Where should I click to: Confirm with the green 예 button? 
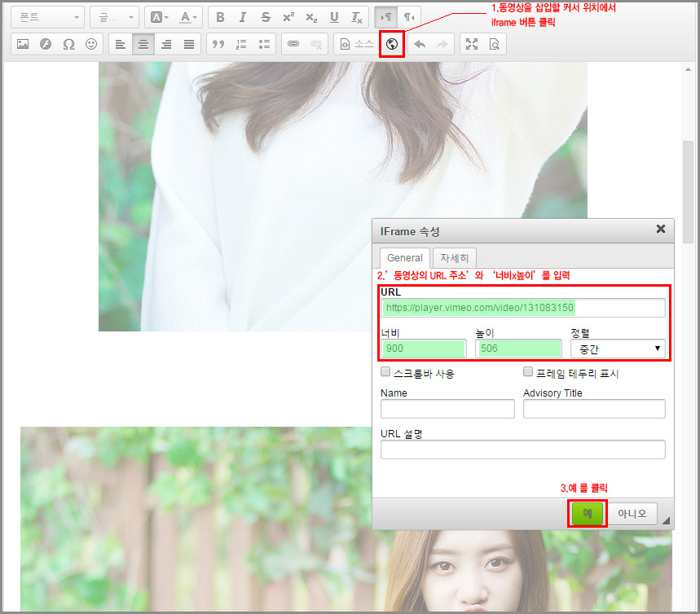tap(586, 514)
